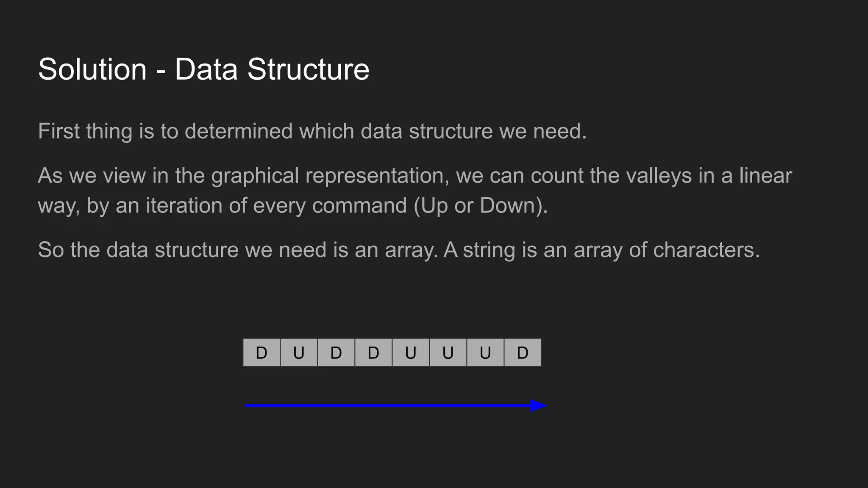Click the words Data Structure in title
This screenshot has height=488, width=868.
coord(272,69)
